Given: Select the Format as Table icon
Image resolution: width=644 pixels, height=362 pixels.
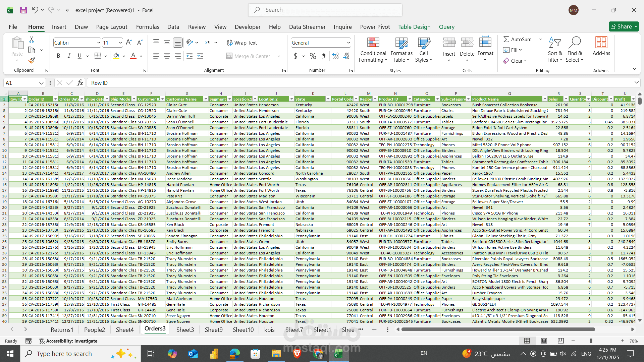Looking at the screenshot, I should [401, 49].
